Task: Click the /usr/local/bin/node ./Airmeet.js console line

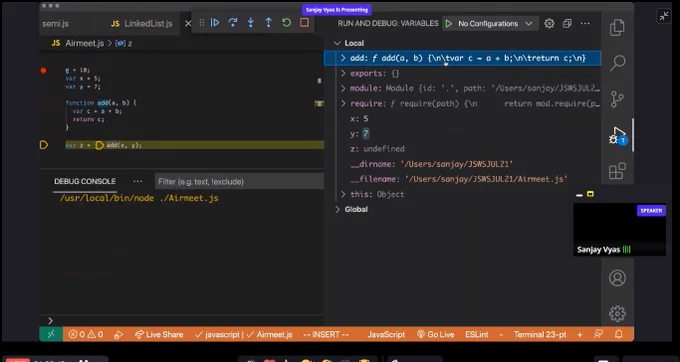Action: 139,198
